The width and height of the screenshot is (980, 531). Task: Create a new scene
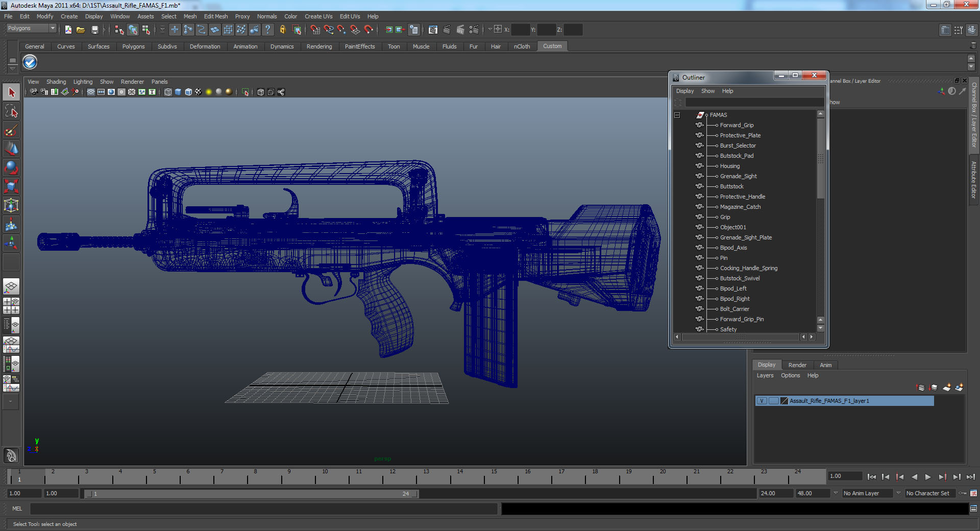(68, 30)
